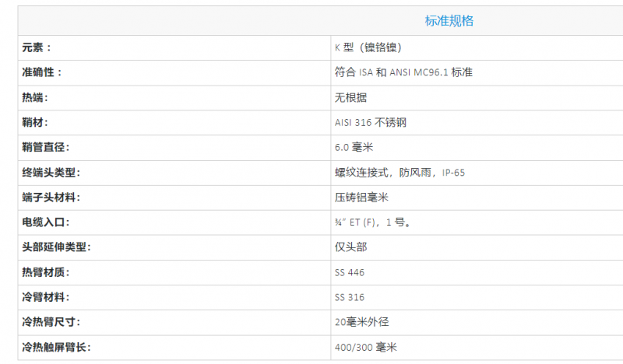Select the 元素 row label
The width and height of the screenshot is (623, 364).
point(37,47)
